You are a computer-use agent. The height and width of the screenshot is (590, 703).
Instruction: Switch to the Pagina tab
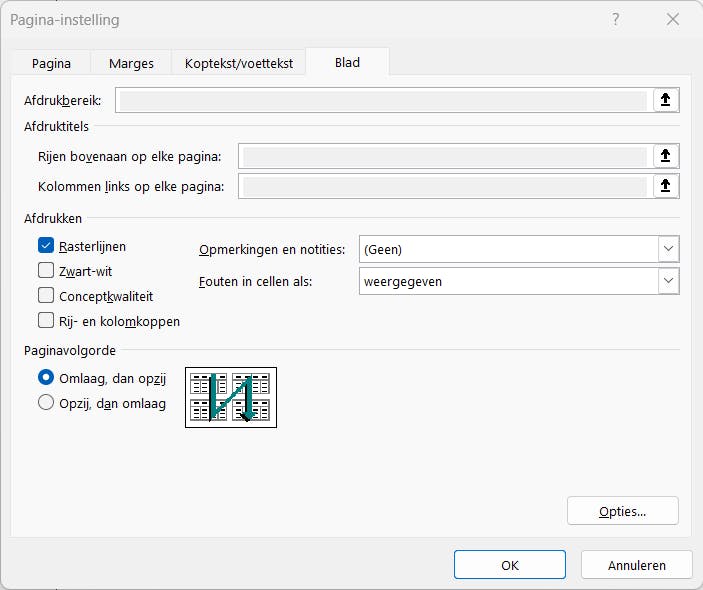click(x=52, y=63)
